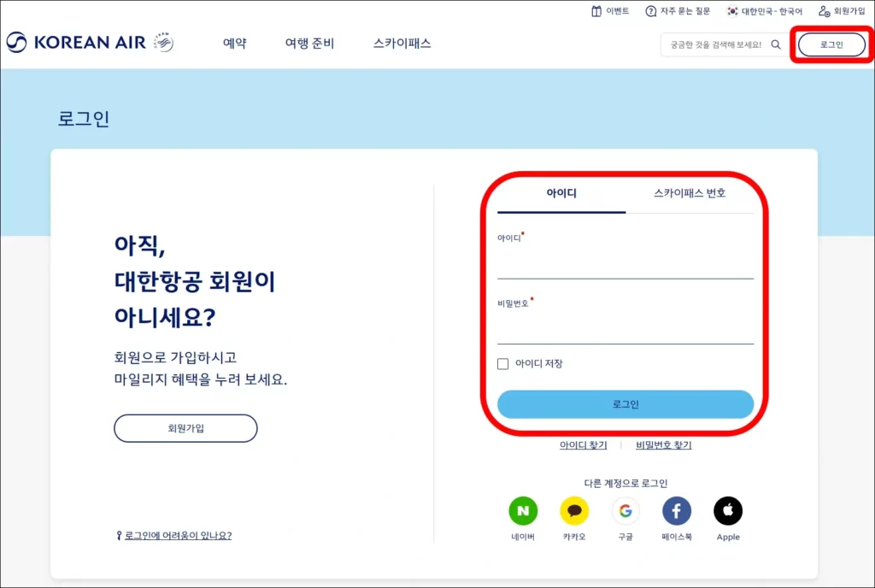
Task: Select the 아이디 login tab
Action: coord(561,194)
